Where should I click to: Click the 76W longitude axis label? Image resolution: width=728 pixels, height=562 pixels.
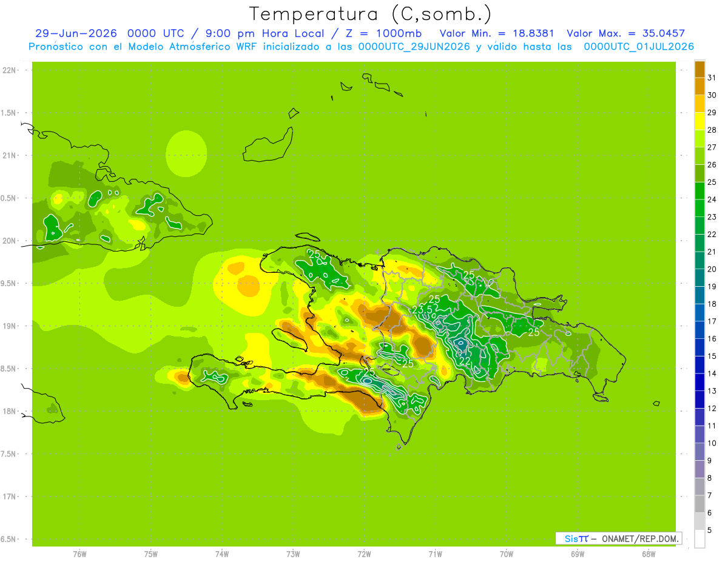[x=79, y=554]
